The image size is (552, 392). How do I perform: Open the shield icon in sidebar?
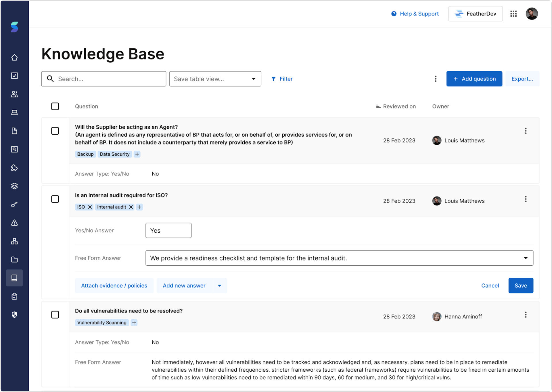pos(14,315)
